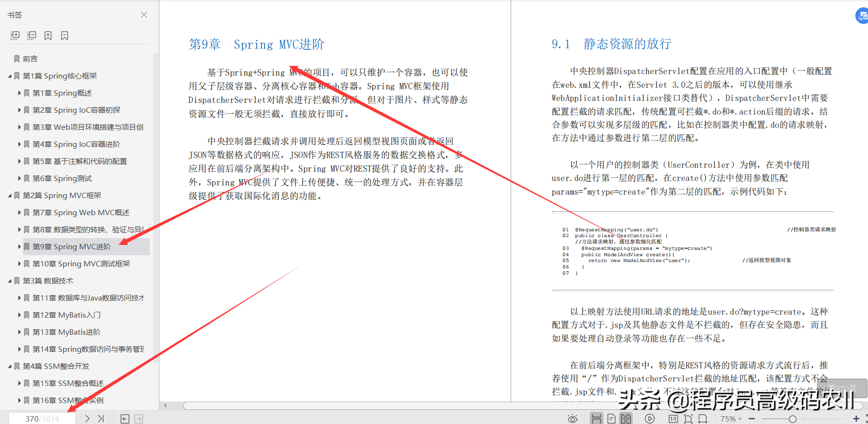
Task: Click the zoom in plus button
Action: point(856,419)
